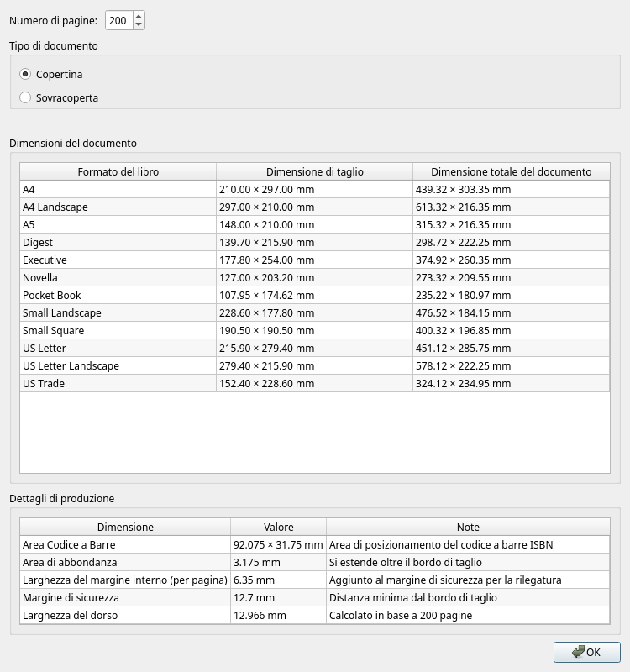Screen dimensions: 630x672
Task: Sort by Dimensione di taglio column header
Action: click(x=314, y=171)
